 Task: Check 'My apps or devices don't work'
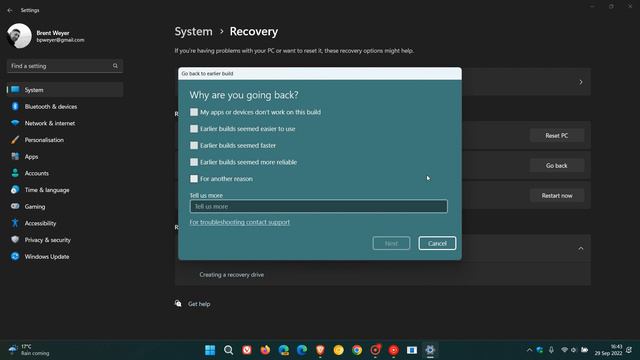(194, 112)
